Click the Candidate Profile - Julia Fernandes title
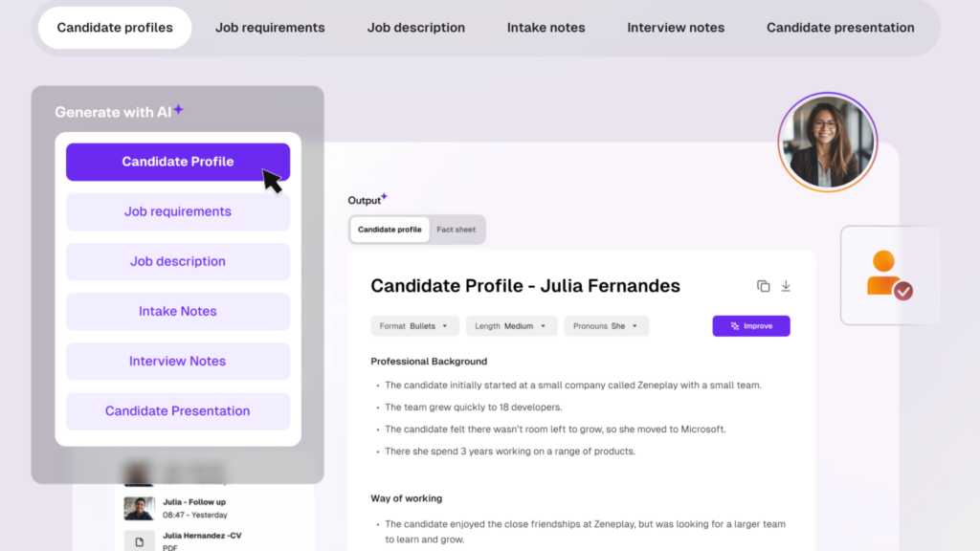 coord(525,285)
